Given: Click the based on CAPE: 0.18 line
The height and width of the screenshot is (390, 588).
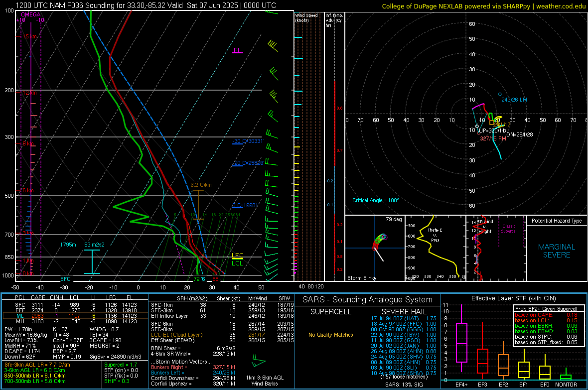Looking at the screenshot, I should point(546,315).
